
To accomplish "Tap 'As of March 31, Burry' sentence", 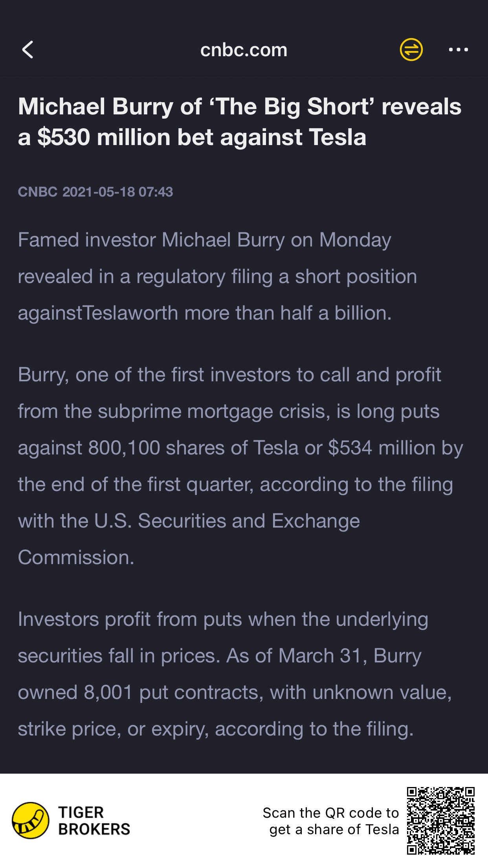I will click(324, 656).
